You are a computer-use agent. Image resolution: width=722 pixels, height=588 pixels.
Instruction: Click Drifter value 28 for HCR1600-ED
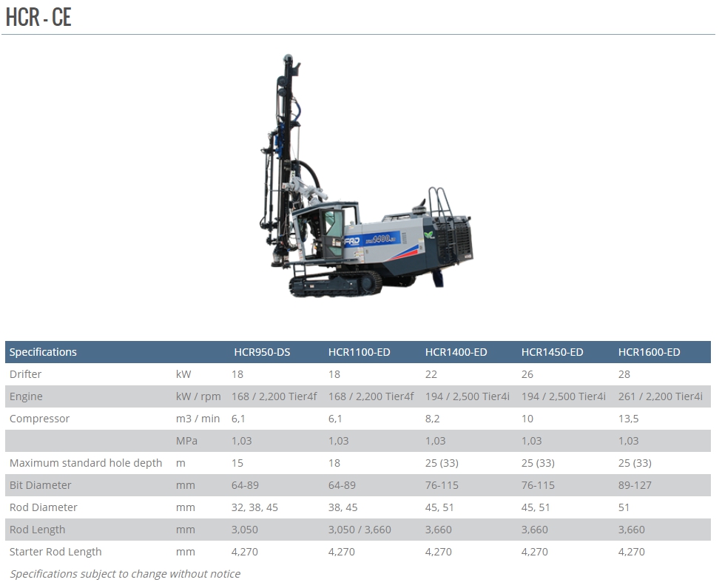(624, 374)
